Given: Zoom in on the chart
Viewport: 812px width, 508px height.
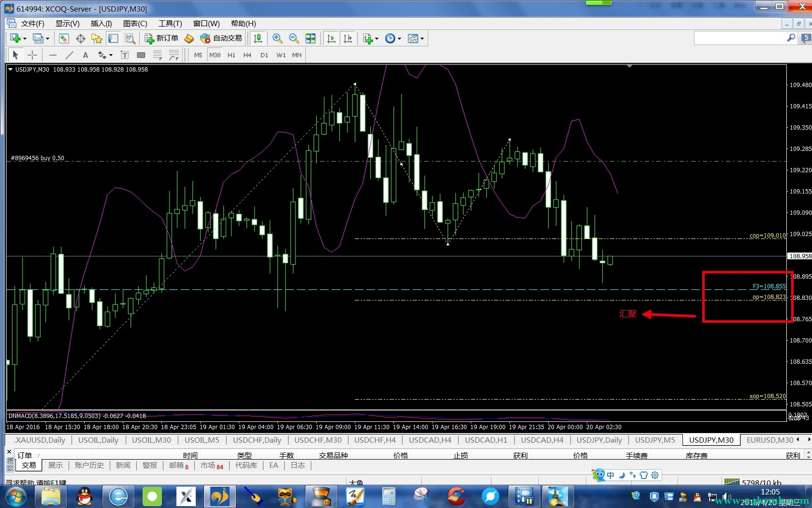Looking at the screenshot, I should [x=277, y=38].
